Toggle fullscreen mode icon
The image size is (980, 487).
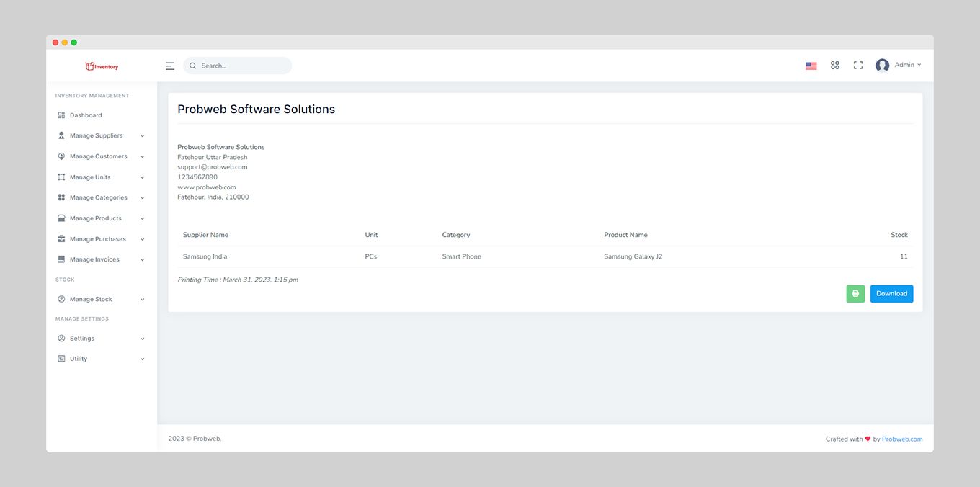pos(857,66)
